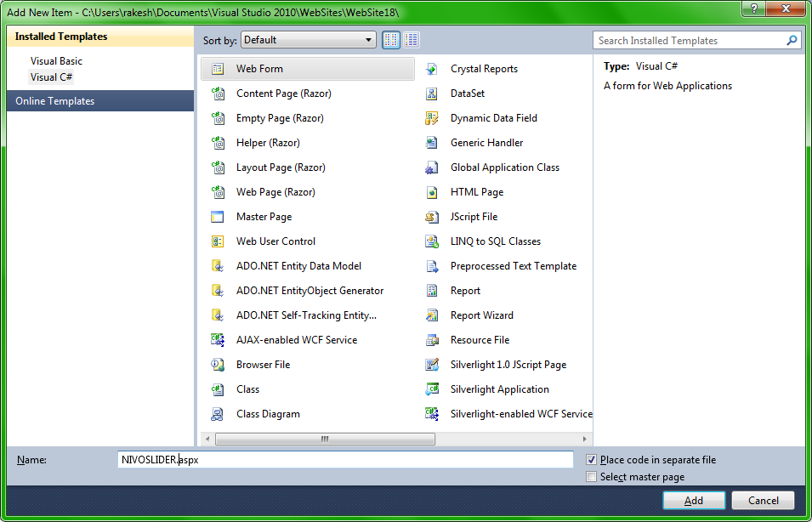This screenshot has width=812, height=522.
Task: Click the Resource File icon
Action: point(432,340)
